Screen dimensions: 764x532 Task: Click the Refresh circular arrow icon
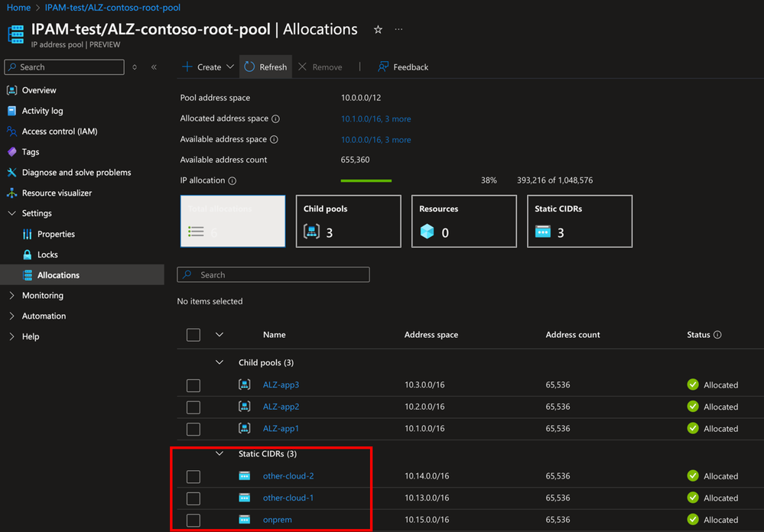pos(249,66)
